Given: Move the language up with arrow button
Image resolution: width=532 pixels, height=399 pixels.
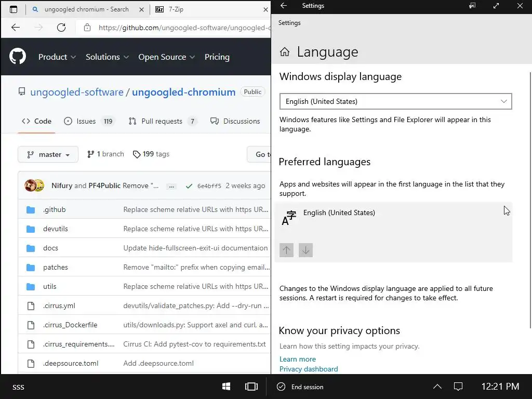Looking at the screenshot, I should 286,250.
